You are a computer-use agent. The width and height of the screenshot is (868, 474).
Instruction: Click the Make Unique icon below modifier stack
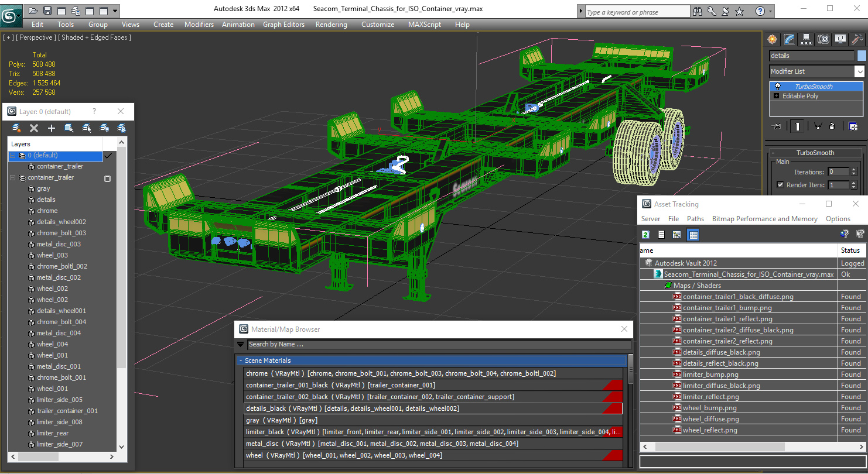point(818,126)
